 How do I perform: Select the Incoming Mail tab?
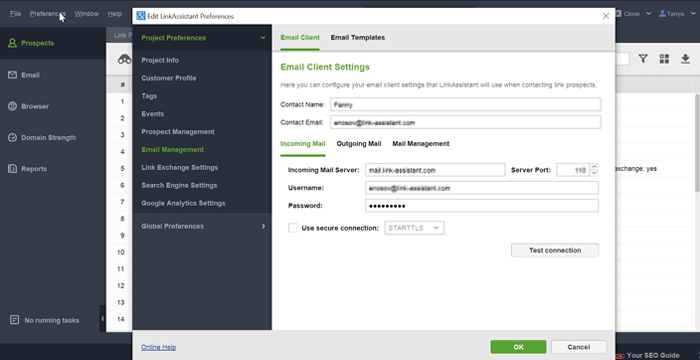[x=303, y=144]
